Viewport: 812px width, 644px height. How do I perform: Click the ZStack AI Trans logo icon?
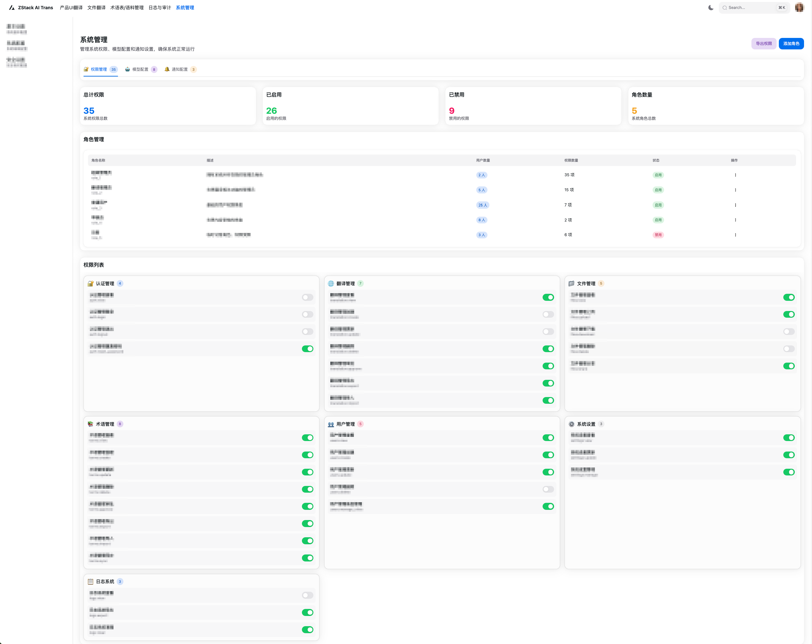coord(12,8)
